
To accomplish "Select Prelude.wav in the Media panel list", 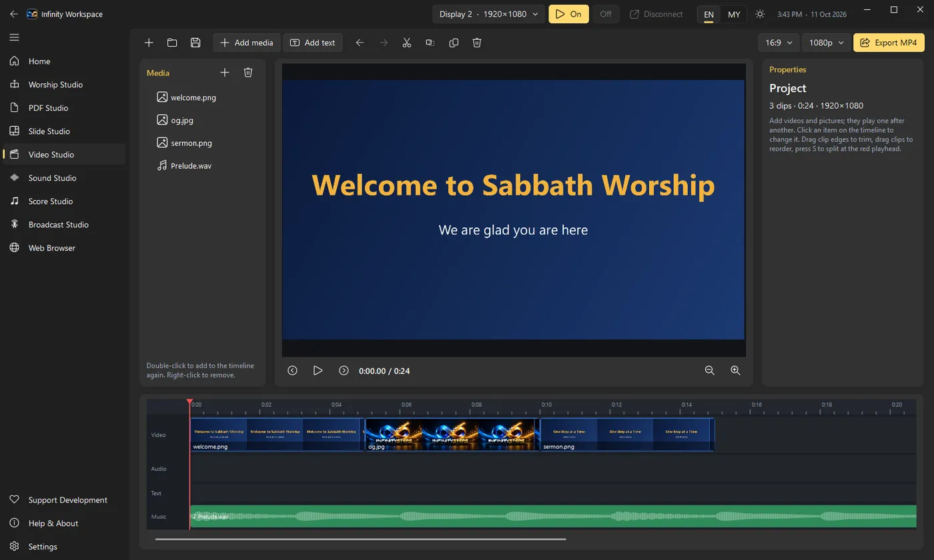I will (x=191, y=165).
